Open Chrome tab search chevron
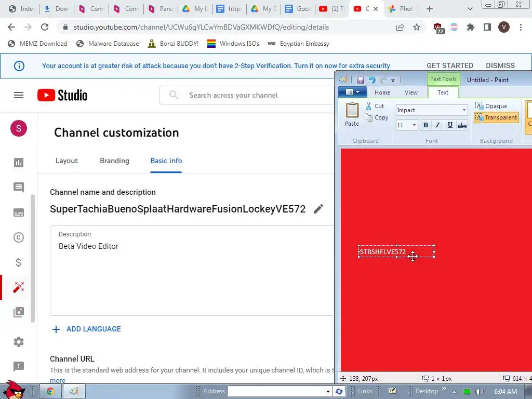 [x=470, y=9]
